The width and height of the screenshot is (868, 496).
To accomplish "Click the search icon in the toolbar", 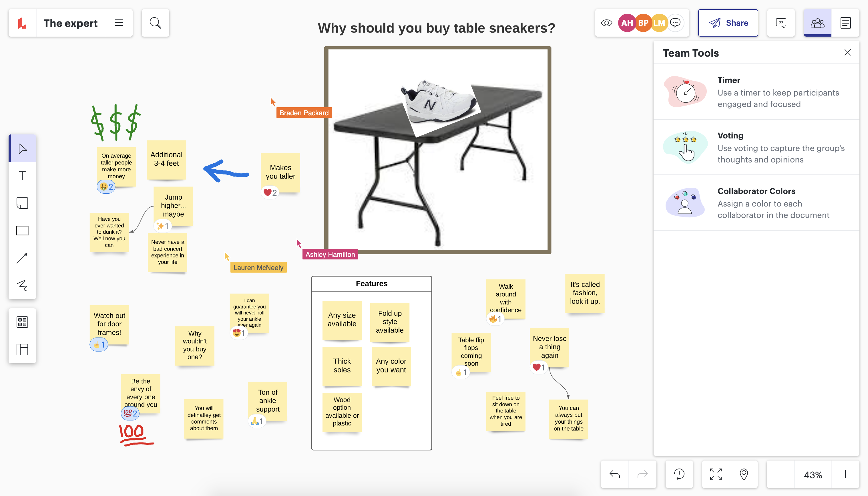I will [x=155, y=23].
